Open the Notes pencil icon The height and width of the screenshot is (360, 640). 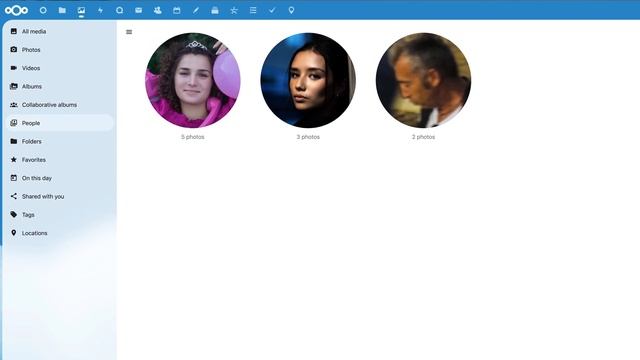point(196,10)
